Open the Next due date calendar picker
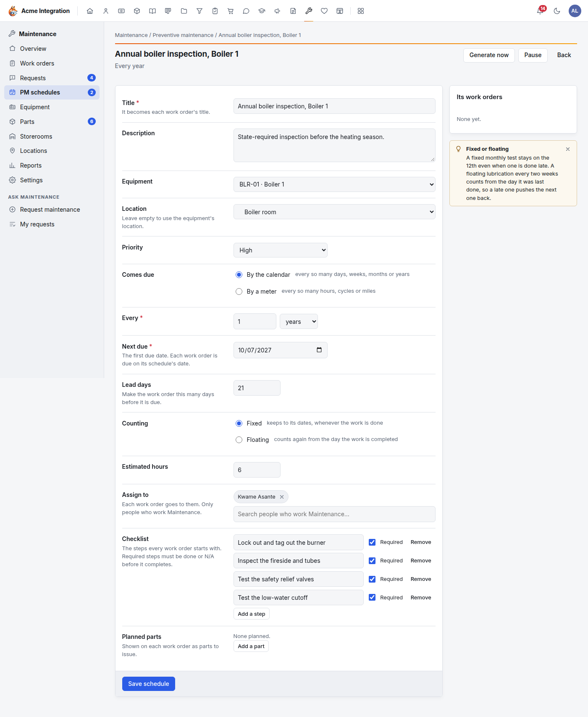Viewport: 588px width, 717px height. 319,350
